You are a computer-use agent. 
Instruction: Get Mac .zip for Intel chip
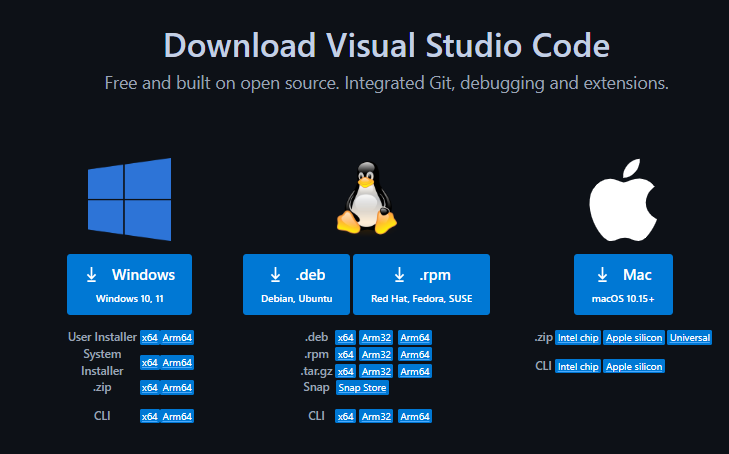(x=578, y=338)
